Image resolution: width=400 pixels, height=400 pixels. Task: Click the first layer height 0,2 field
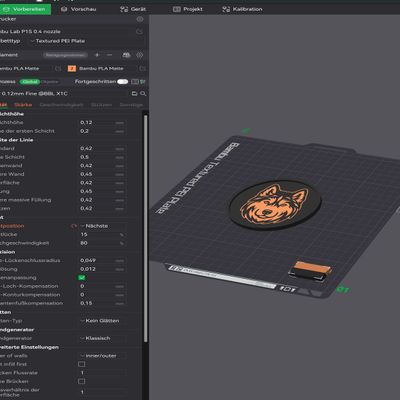(x=102, y=131)
